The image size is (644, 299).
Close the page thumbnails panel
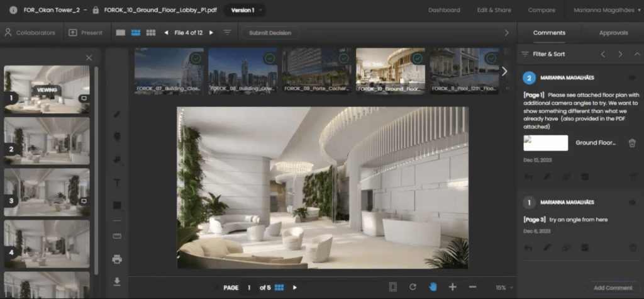(89, 58)
